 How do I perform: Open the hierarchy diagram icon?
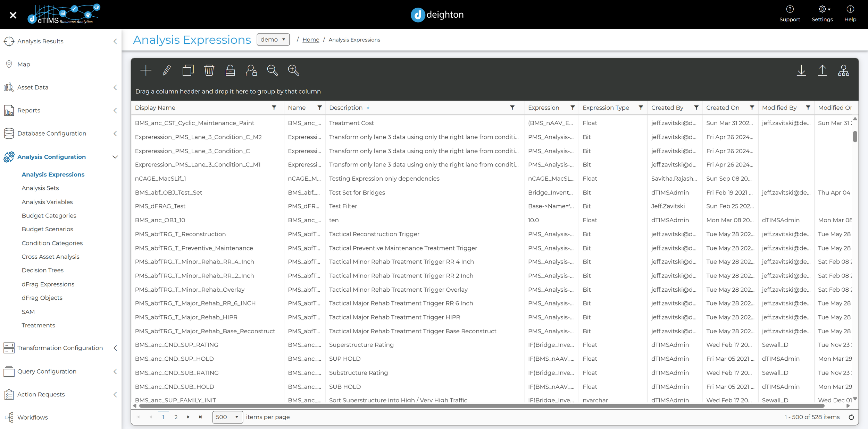843,70
